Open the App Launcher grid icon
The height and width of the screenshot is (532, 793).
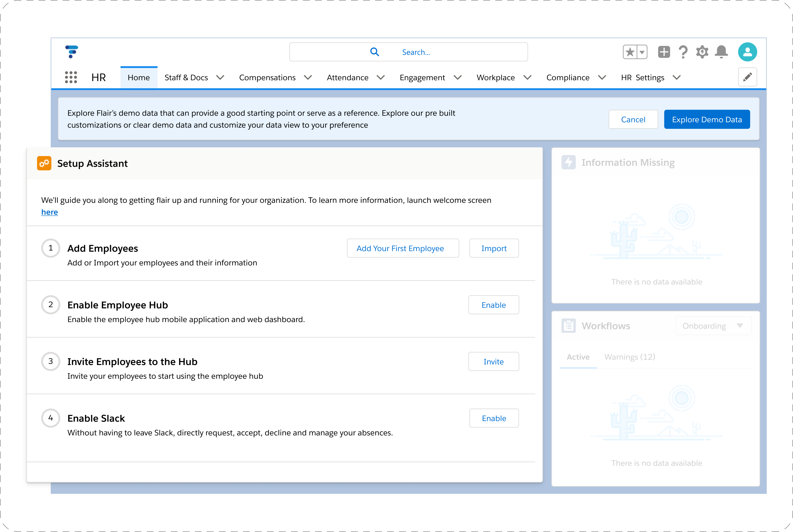tap(71, 77)
